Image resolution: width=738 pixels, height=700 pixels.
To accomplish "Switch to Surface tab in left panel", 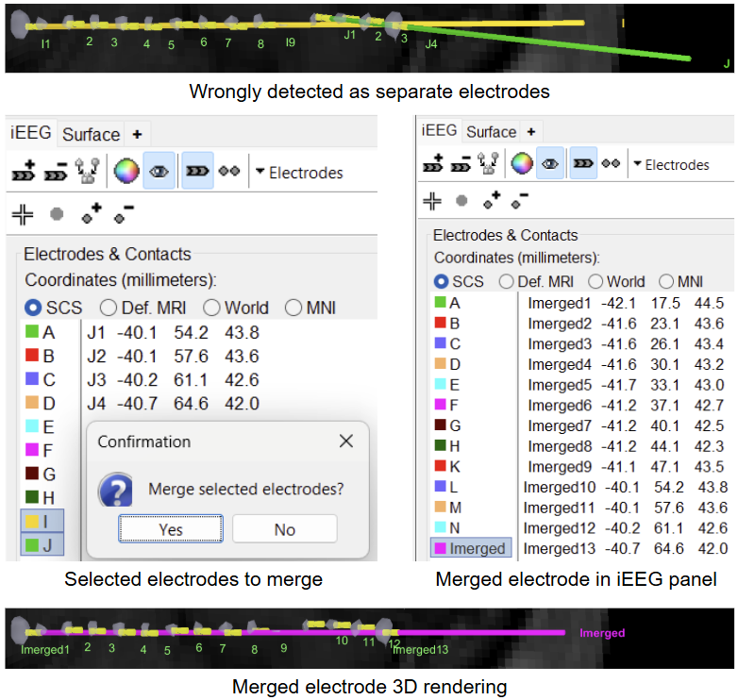I will point(91,134).
